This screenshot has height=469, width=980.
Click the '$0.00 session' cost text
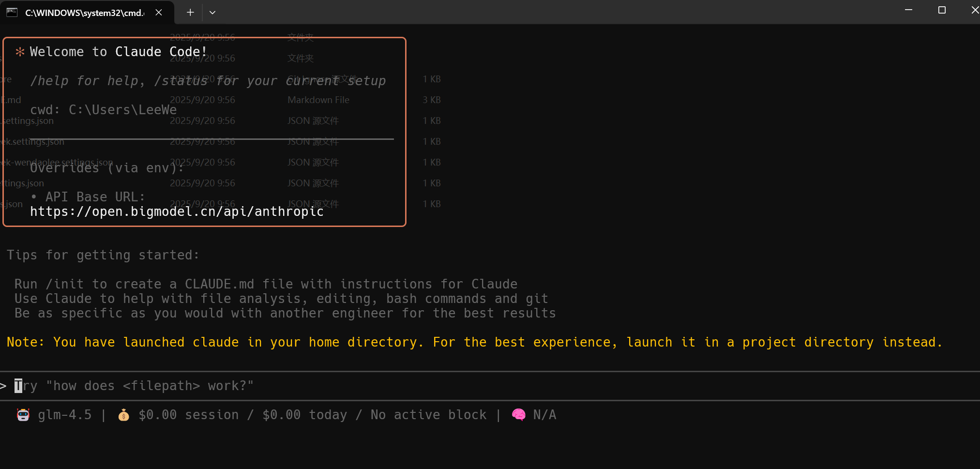pos(189,415)
